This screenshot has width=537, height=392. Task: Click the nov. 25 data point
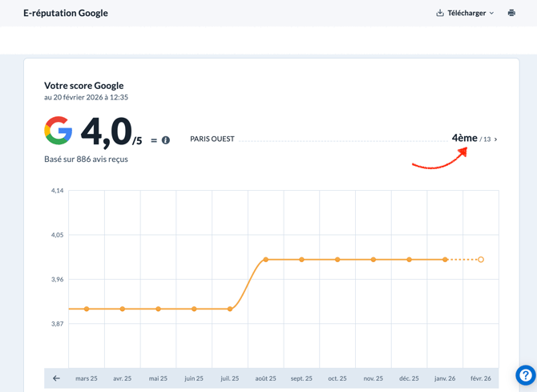point(373,260)
